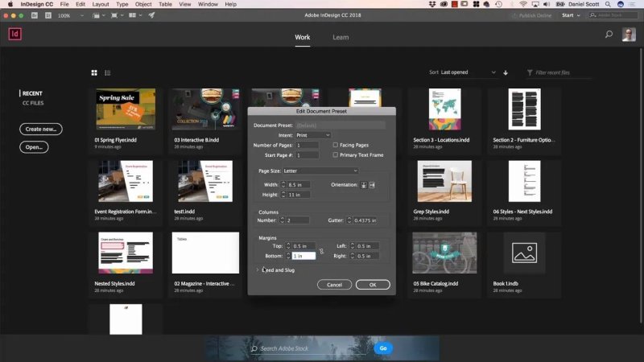Open the Screen Mode dropdown
644x362 pixels.
pyautogui.click(x=117, y=15)
